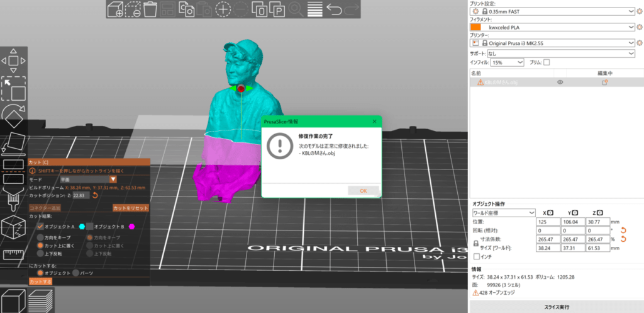Open the プリンター Original Prusa i3 MK2.5S dropdown
644x313 pixels.
(552, 43)
